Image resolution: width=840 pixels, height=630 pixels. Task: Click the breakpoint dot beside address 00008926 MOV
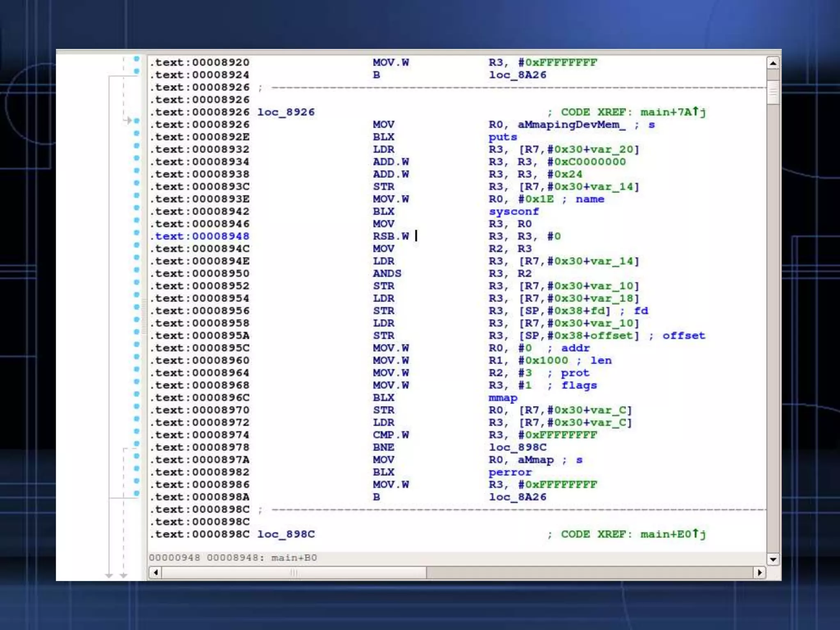point(137,121)
